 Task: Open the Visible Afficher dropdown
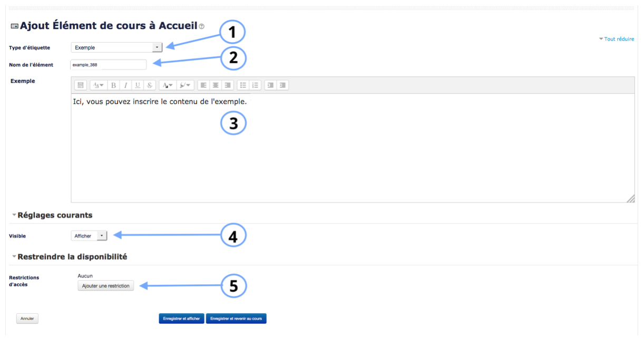pos(89,236)
